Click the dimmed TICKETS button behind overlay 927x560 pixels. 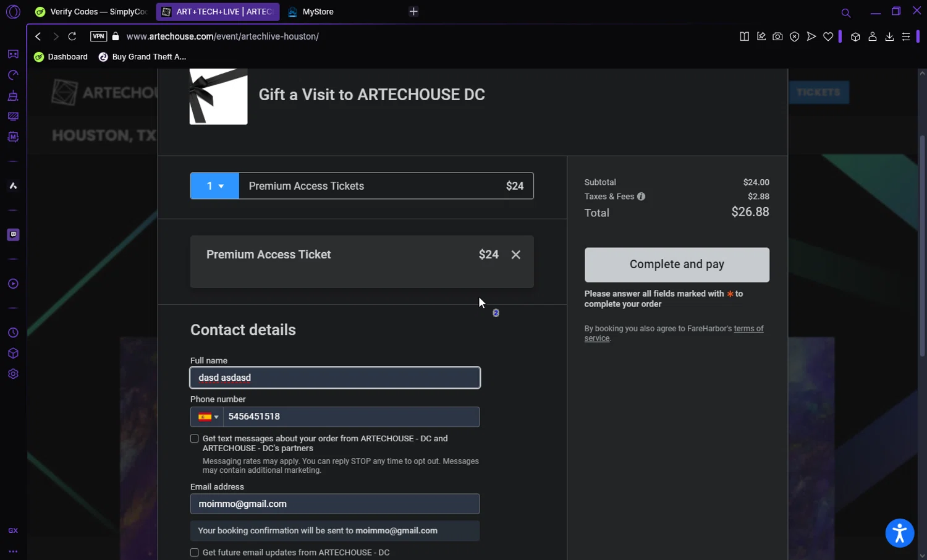[x=818, y=92]
